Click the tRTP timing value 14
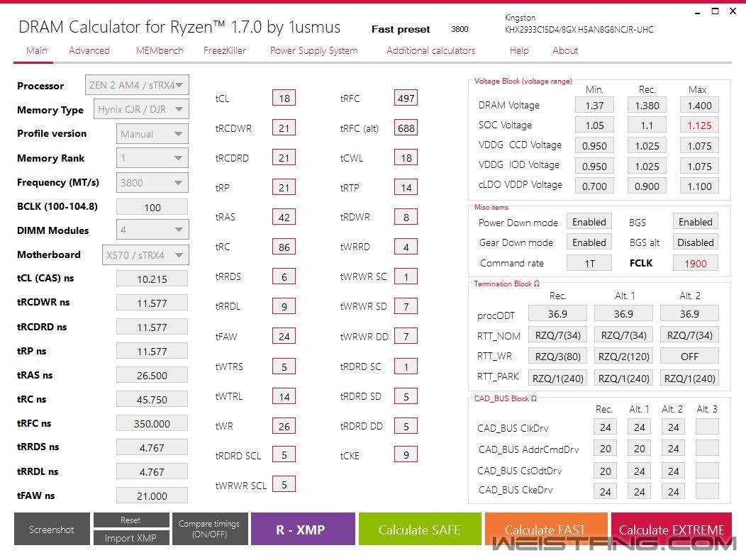The width and height of the screenshot is (746, 560). [406, 187]
